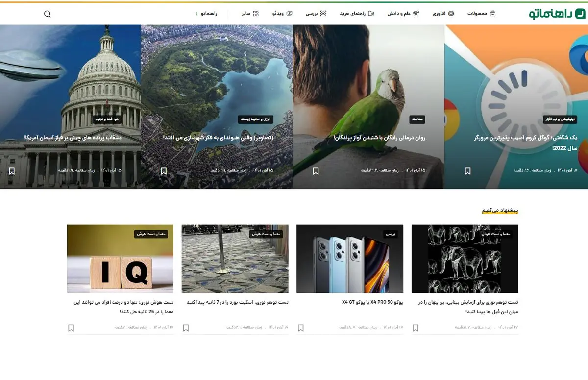This screenshot has width=588, height=380.
Task: Bookmark the parrot bird-song therapy article
Action: click(316, 171)
